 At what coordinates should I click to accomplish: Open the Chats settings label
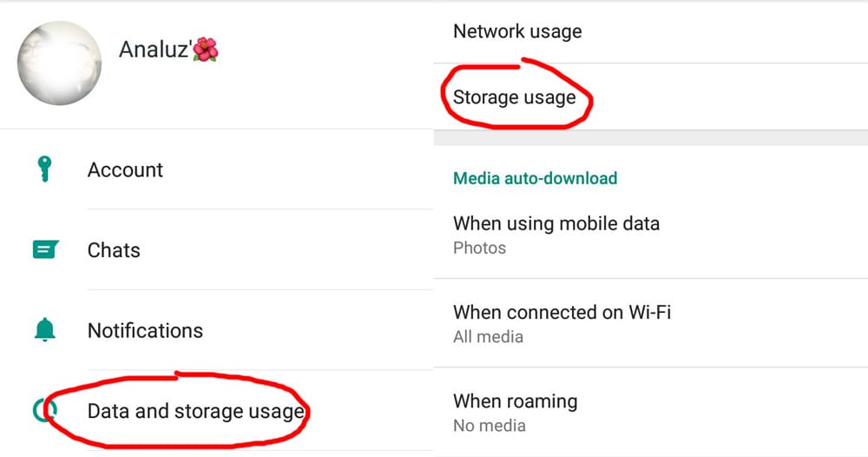114,250
